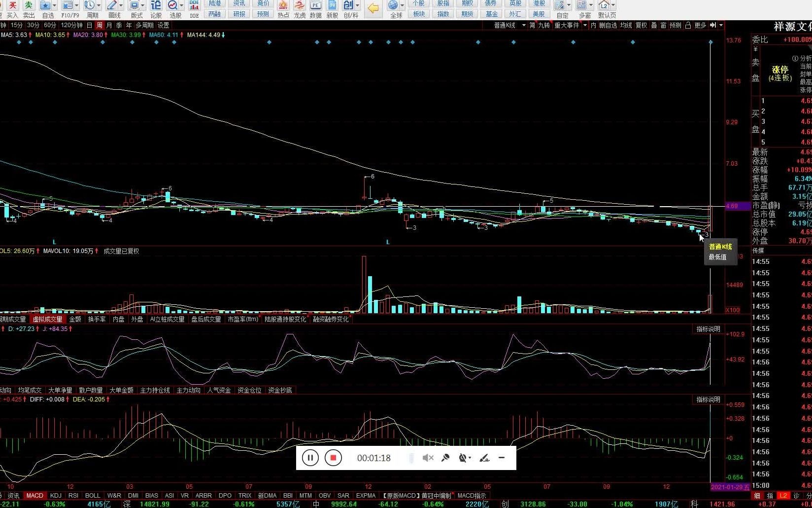Viewport: 812px width, 508px height.
Task: Click the 卖出 (sell) icon
Action: (29, 5)
